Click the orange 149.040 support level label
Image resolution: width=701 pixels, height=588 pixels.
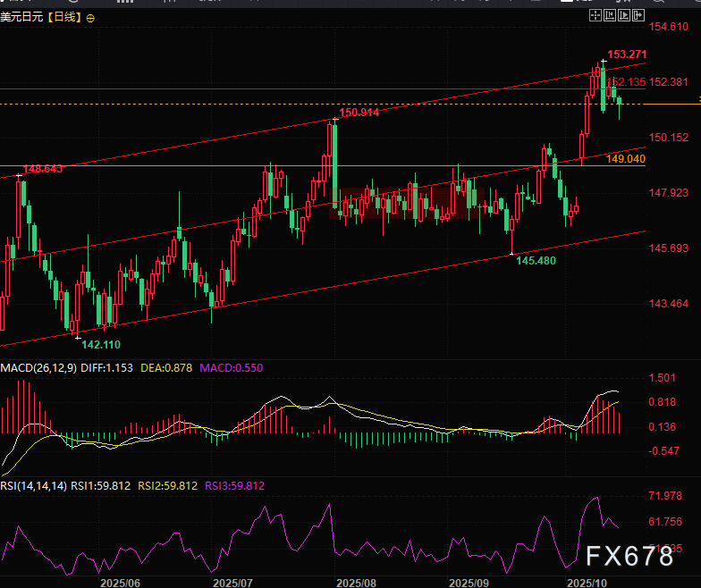[625, 158]
